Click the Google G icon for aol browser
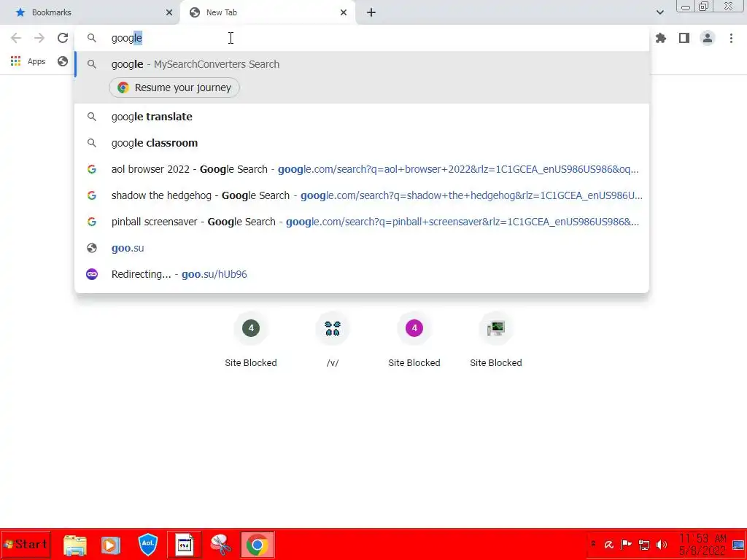 click(92, 169)
